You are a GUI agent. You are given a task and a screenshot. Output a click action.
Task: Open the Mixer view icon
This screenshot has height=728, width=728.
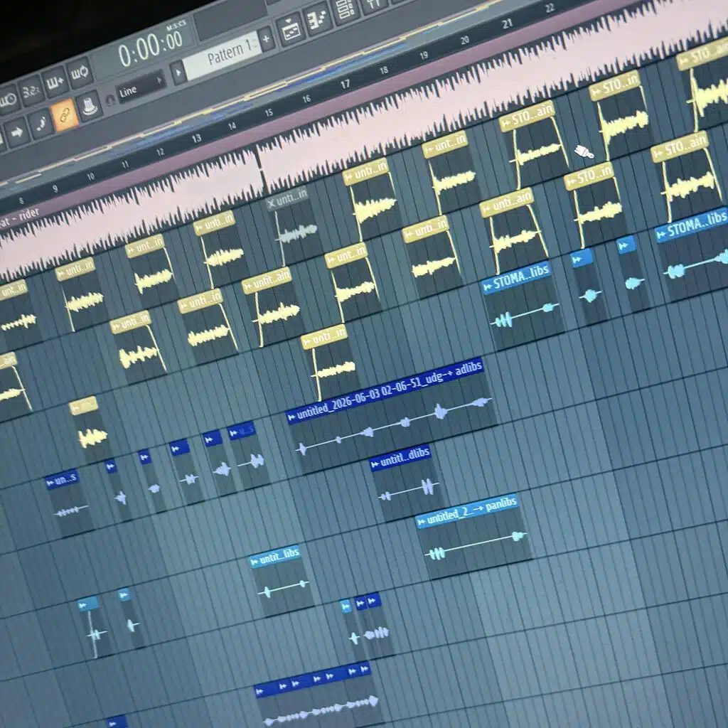(x=373, y=5)
